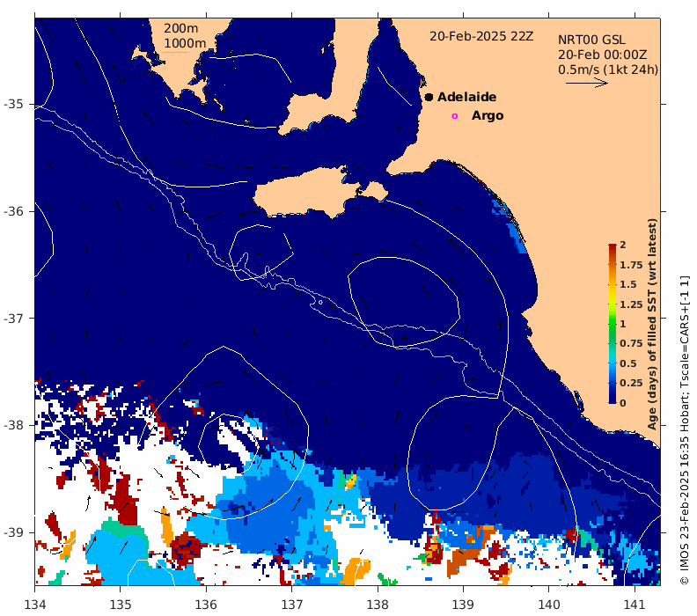
Task: Click the NRT00 GSL label
Action: (591, 40)
